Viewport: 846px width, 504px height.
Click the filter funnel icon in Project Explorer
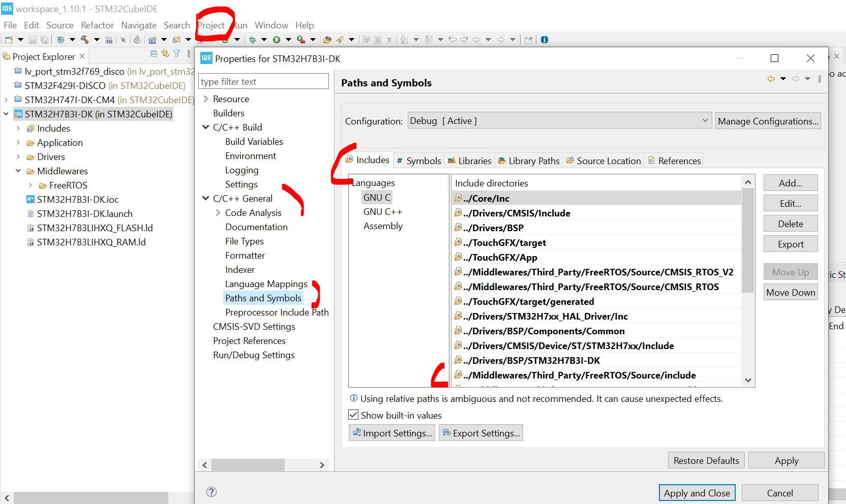point(177,54)
